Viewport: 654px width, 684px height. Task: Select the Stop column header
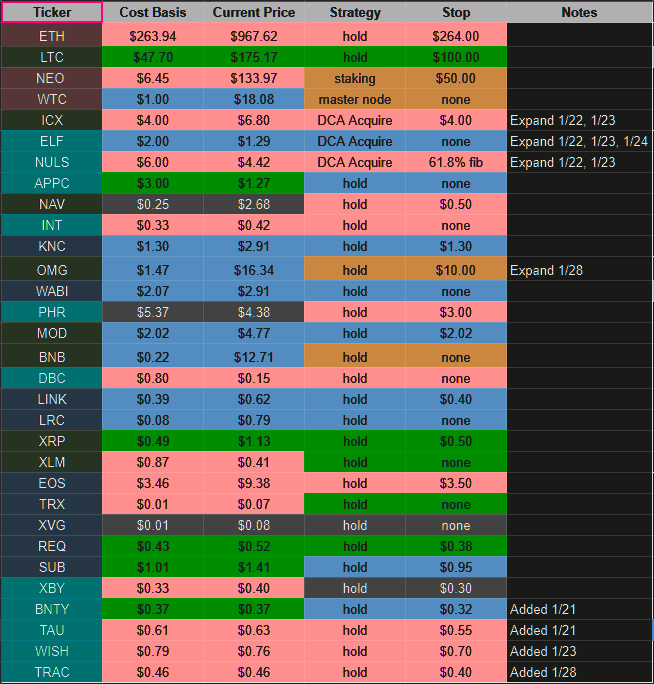[x=456, y=13]
